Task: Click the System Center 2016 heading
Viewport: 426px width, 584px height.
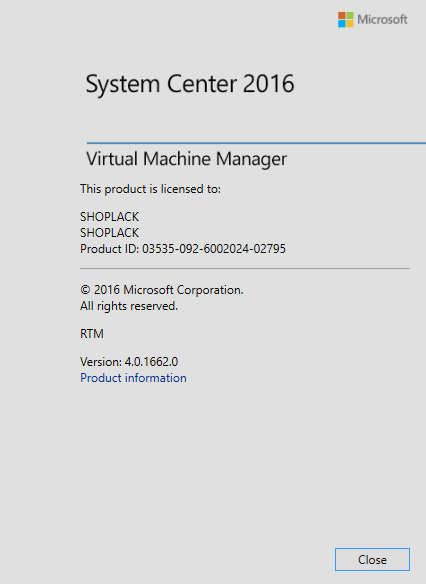Action: pos(190,83)
